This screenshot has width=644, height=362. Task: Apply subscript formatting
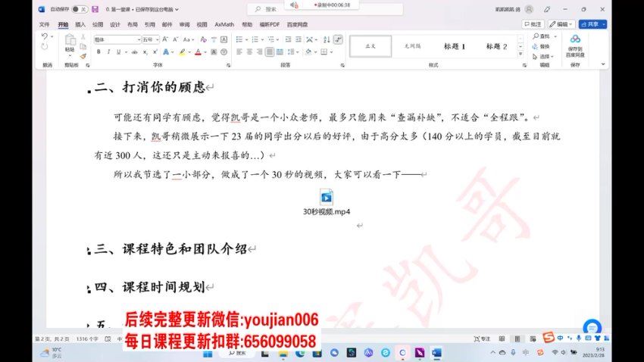[x=145, y=52]
